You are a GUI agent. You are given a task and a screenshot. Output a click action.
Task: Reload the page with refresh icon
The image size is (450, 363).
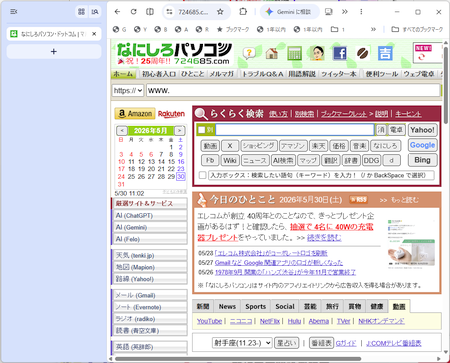click(133, 12)
